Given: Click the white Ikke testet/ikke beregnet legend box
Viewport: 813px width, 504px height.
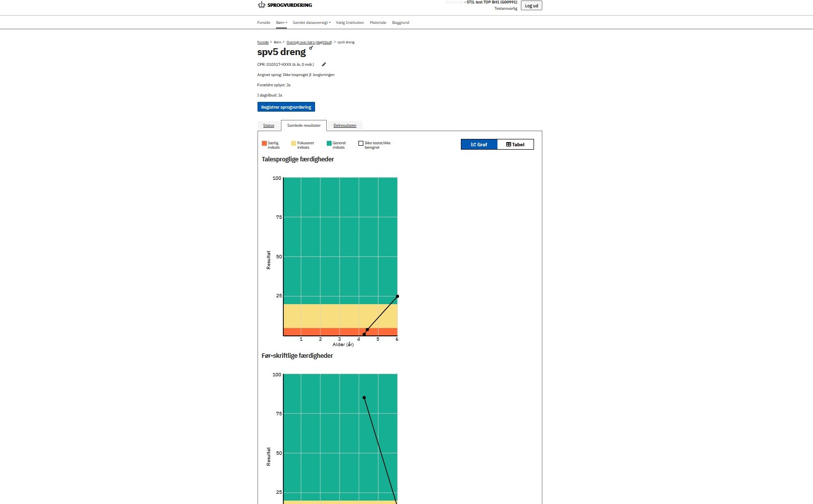Looking at the screenshot, I should tap(361, 143).
